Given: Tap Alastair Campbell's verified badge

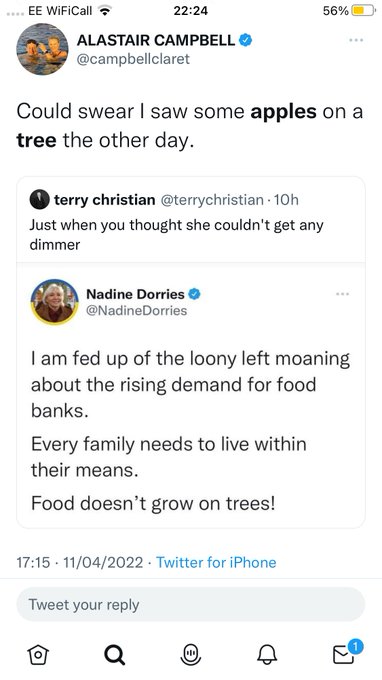Looking at the screenshot, I should pos(246,40).
